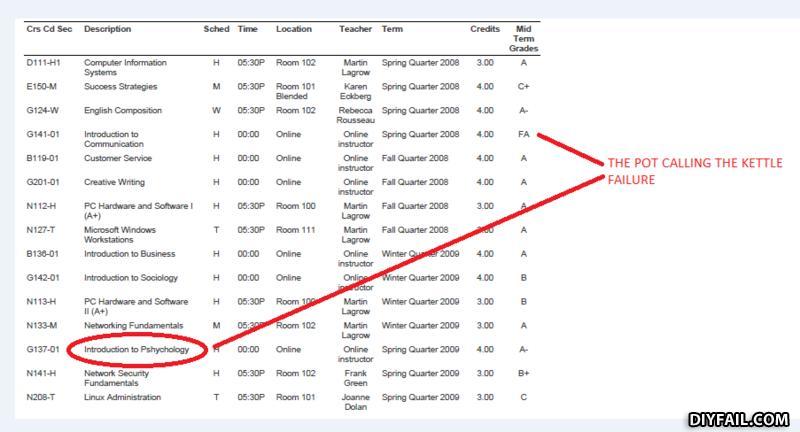Click Network Security Fundamentals description
800x432 pixels.
[117, 379]
